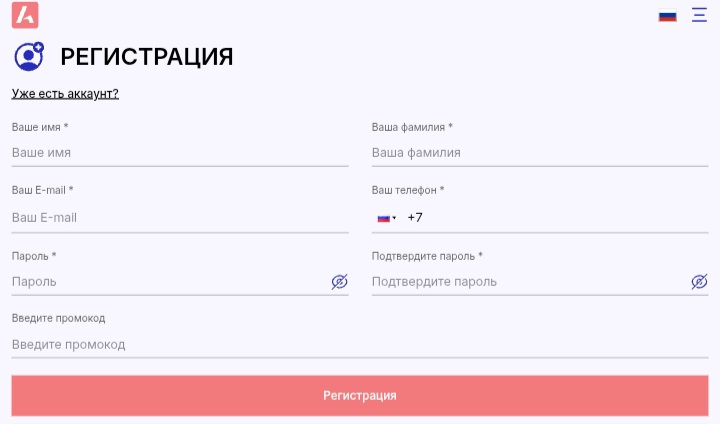Select the 'Ваш E-mail' input field
The image size is (720, 424).
[x=180, y=217]
